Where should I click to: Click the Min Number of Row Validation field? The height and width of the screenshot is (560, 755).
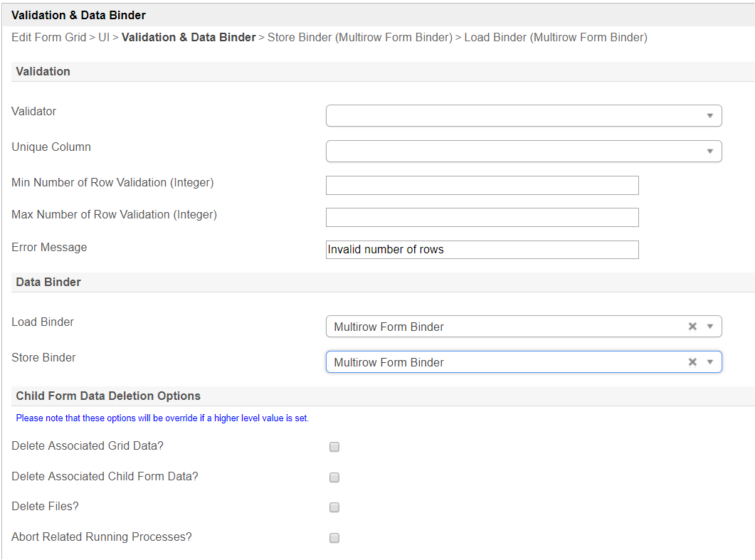pos(482,185)
